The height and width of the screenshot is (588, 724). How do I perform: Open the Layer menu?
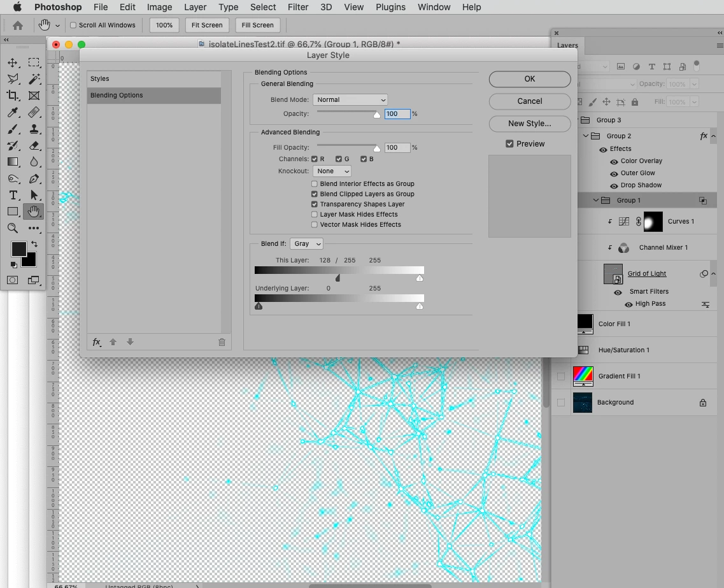point(195,7)
